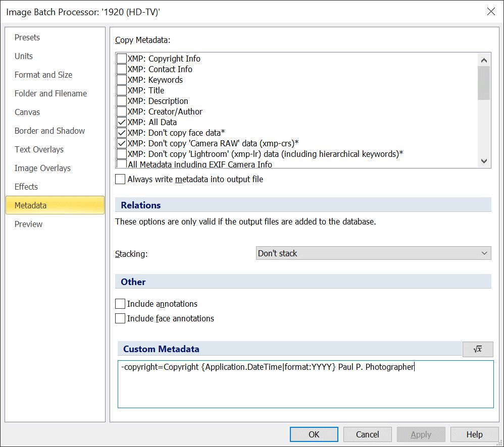Viewport: 504px width, 447px height.
Task: Enable XMP: Copyright Info checkbox
Action: tap(122, 59)
